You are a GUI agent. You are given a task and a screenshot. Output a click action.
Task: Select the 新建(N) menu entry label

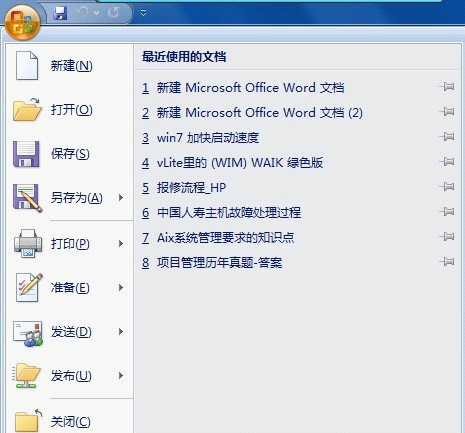click(x=72, y=66)
